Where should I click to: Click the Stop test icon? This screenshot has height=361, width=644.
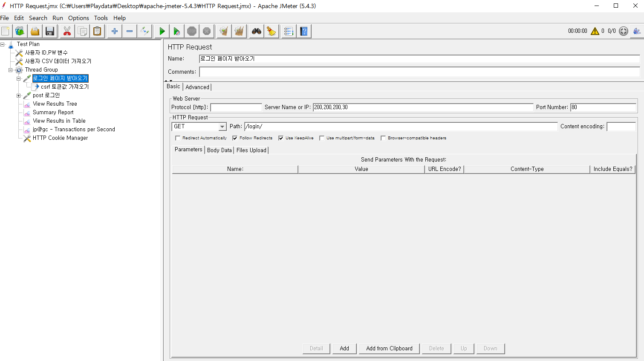coord(192,31)
